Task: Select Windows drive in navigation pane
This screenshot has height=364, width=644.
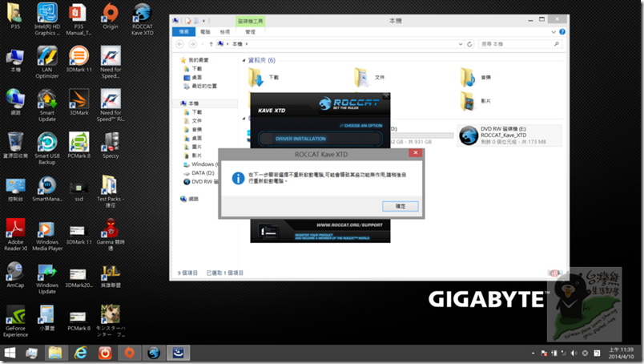Action: click(x=200, y=164)
